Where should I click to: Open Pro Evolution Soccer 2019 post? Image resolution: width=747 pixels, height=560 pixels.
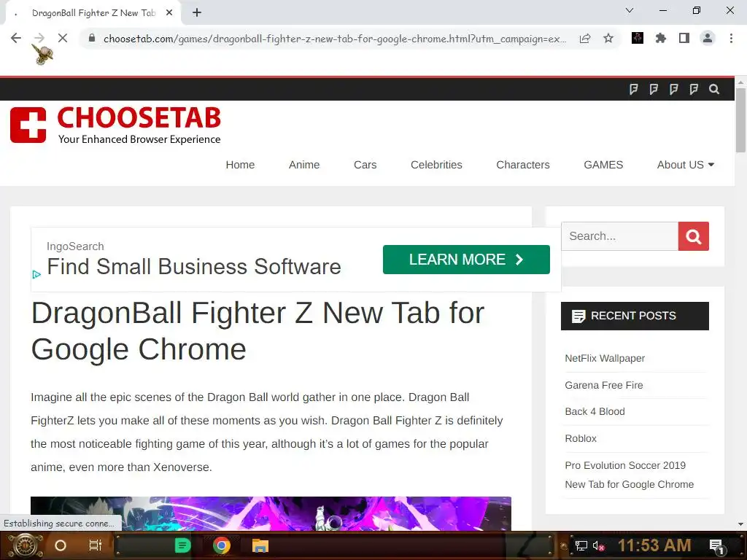(629, 475)
